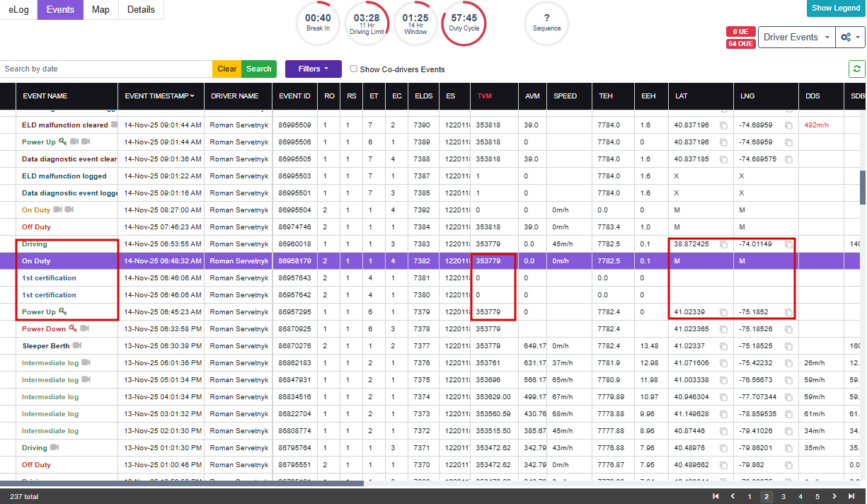Go to the last page arrow
This screenshot has height=504, width=867.
852,496
